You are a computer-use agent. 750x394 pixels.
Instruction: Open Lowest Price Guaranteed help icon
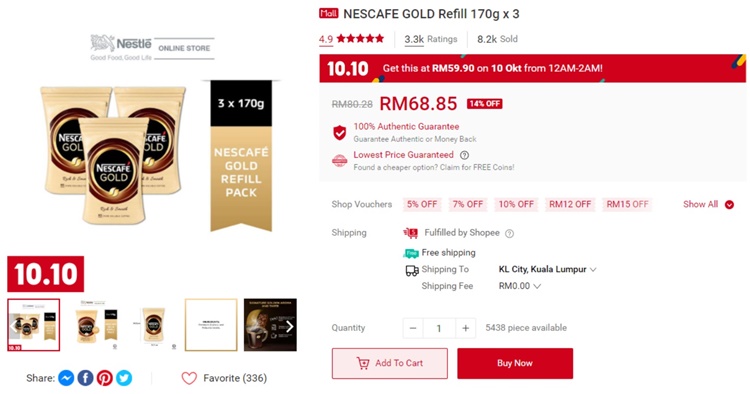point(464,155)
